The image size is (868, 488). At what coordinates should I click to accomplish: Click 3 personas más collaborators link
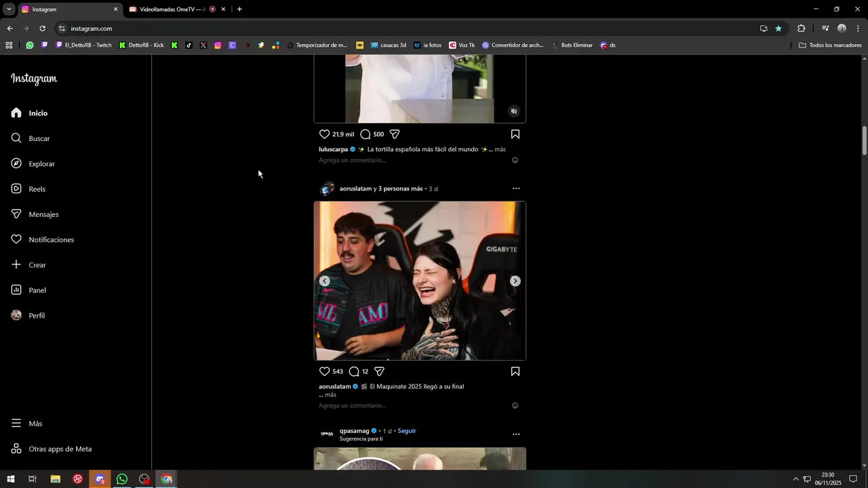coord(401,188)
